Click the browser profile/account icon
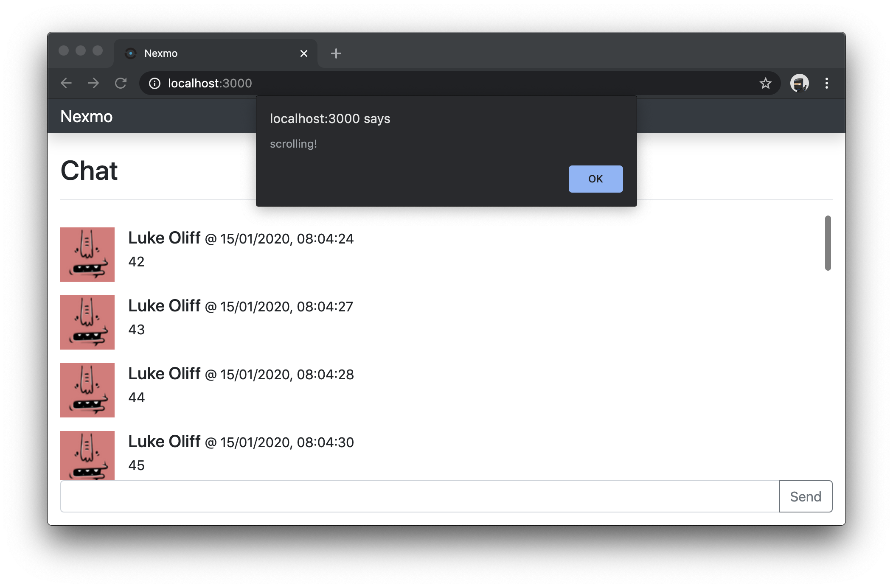The image size is (893, 588). click(x=798, y=83)
